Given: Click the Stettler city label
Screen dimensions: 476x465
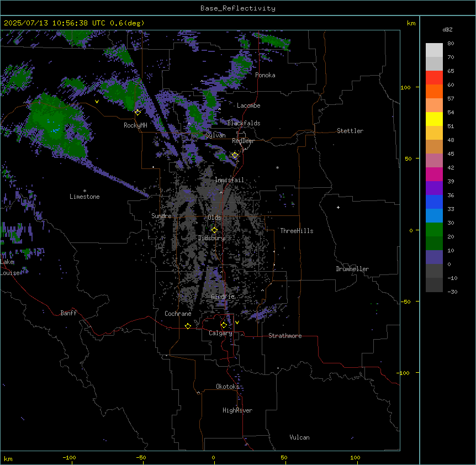Looking at the screenshot, I should 350,131.
